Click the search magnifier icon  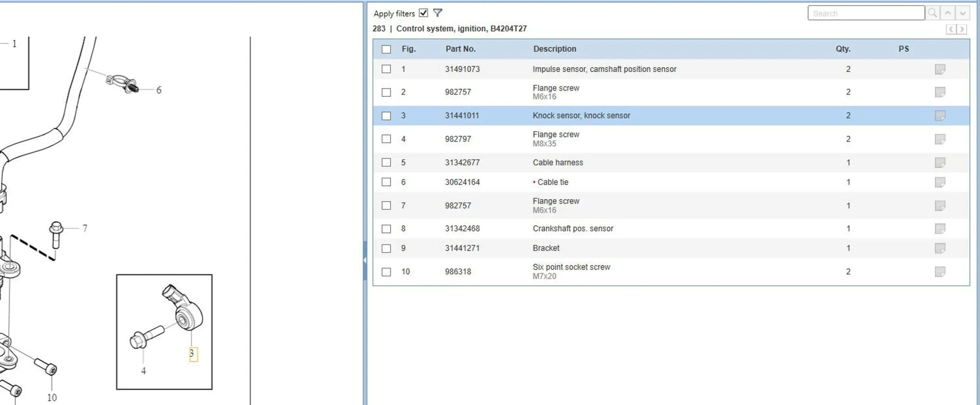pos(932,13)
